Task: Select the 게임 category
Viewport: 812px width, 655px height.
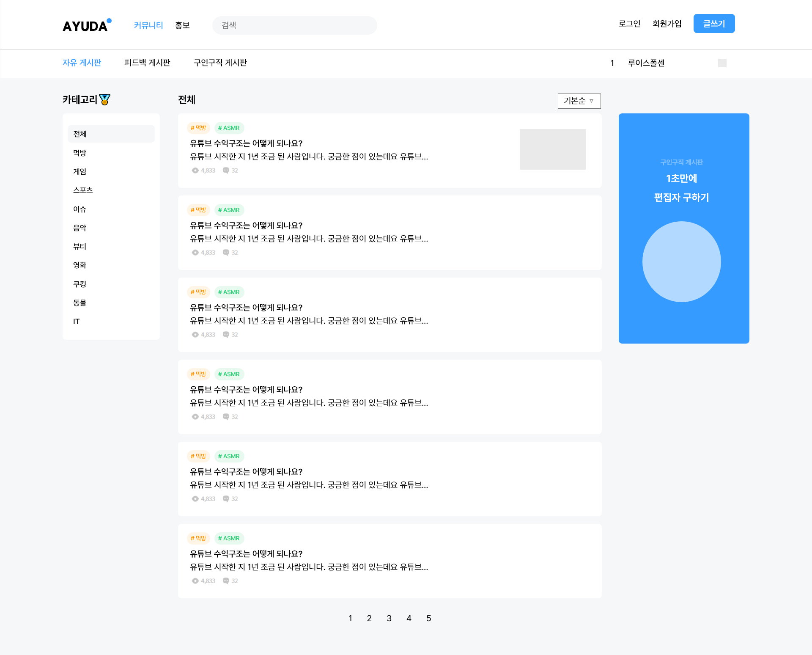Action: [x=80, y=171]
